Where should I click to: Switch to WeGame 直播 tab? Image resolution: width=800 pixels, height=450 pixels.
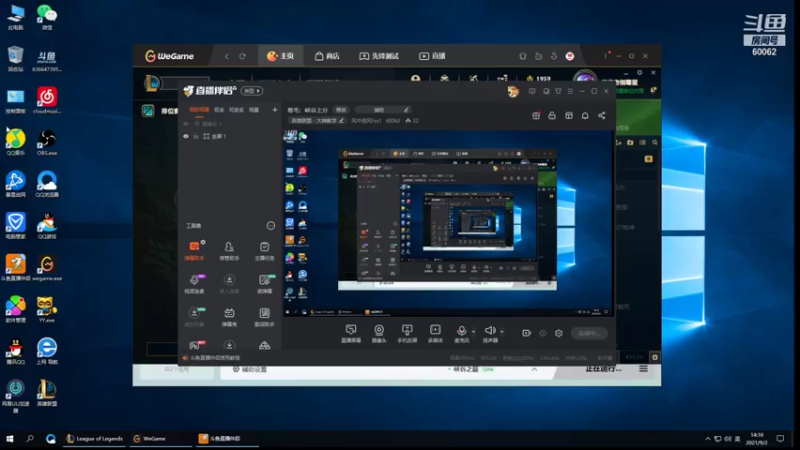(x=432, y=56)
